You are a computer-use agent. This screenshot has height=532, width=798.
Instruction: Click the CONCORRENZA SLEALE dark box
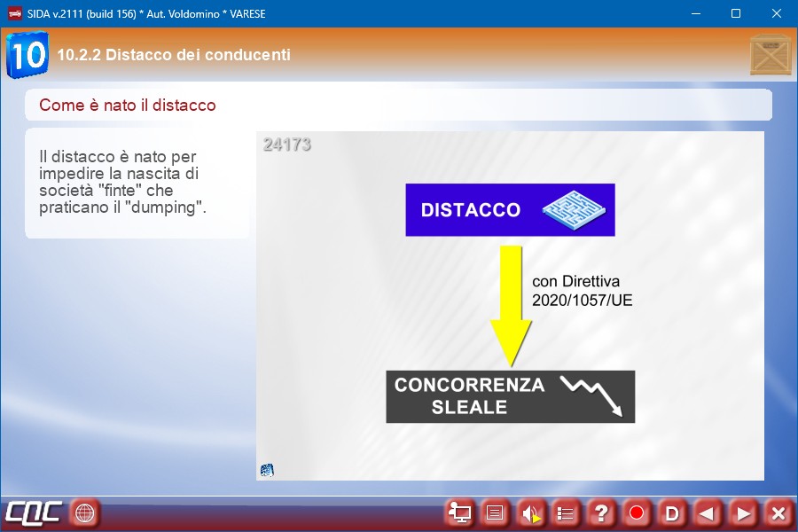tap(510, 396)
